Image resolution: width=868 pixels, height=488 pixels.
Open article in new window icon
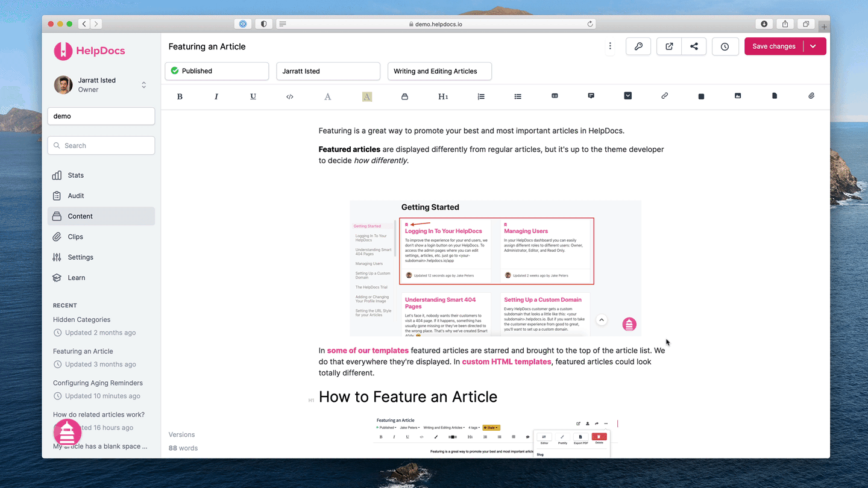coord(669,46)
